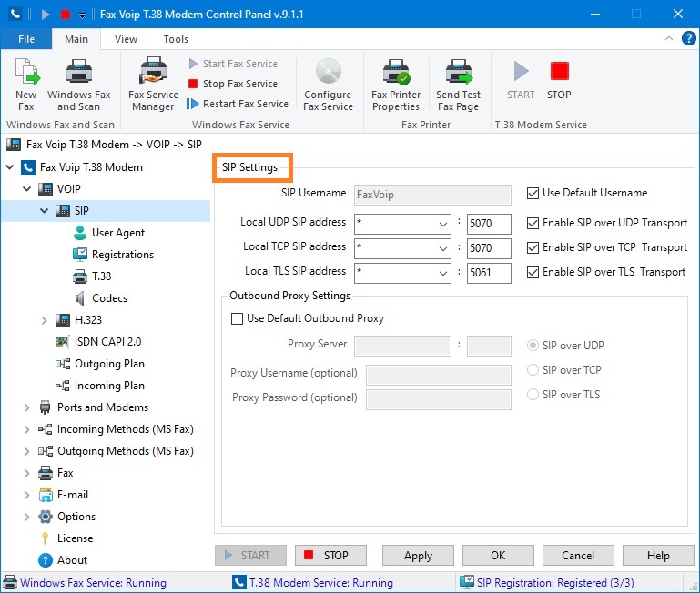
Task: Select SIP over TLS radio button
Action: 533,395
